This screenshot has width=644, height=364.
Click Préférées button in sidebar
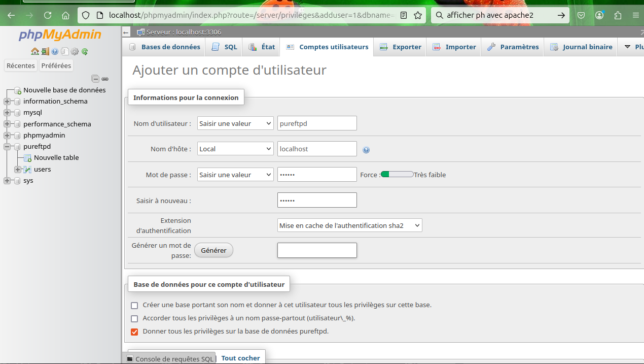click(x=56, y=65)
